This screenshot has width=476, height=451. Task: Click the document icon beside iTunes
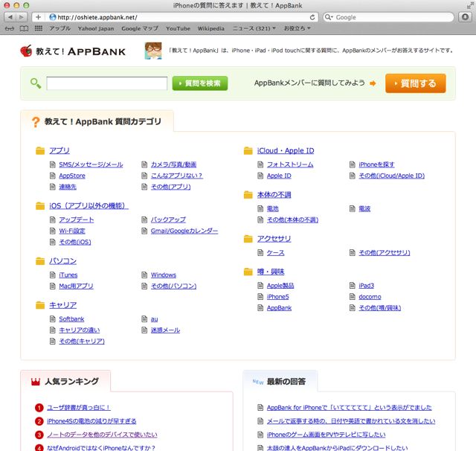tap(53, 275)
